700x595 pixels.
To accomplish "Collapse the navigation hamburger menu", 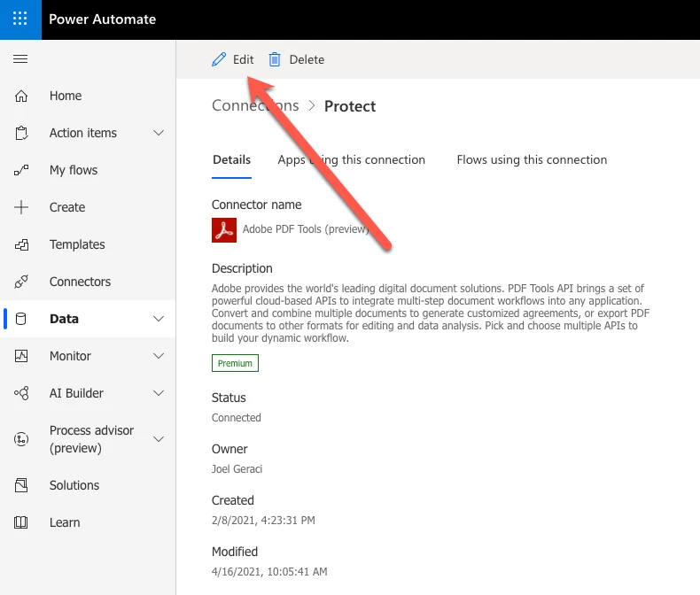I will pos(20,58).
